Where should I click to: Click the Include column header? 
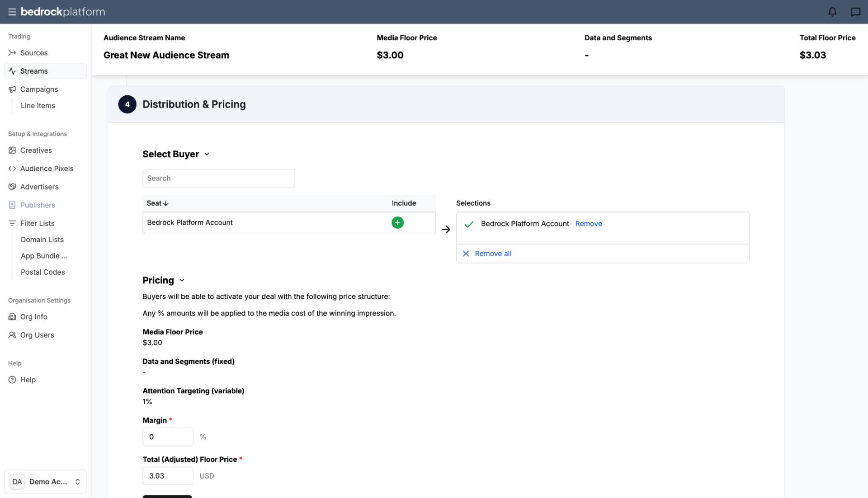click(404, 203)
